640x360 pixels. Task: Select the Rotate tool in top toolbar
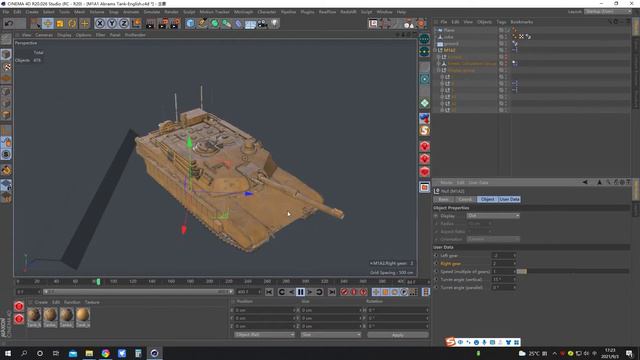pos(72,23)
